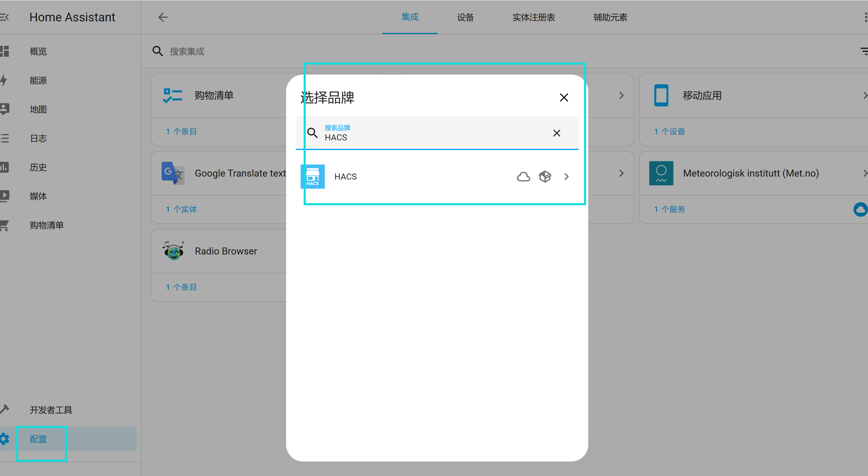Clear the HACS search text with X
The height and width of the screenshot is (476, 868).
[556, 133]
